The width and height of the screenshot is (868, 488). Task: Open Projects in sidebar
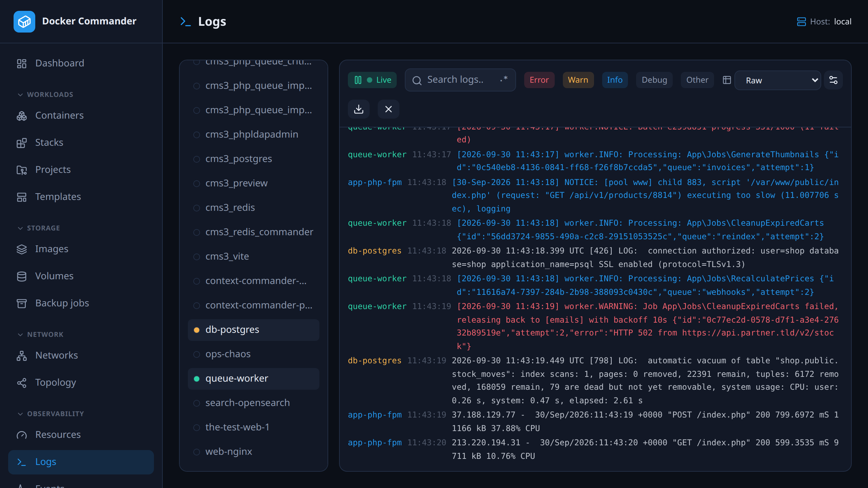[81, 169]
